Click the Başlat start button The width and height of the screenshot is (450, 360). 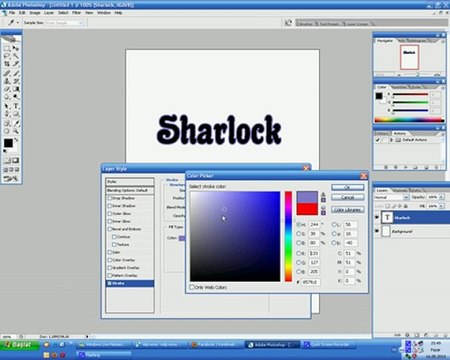coord(19,345)
